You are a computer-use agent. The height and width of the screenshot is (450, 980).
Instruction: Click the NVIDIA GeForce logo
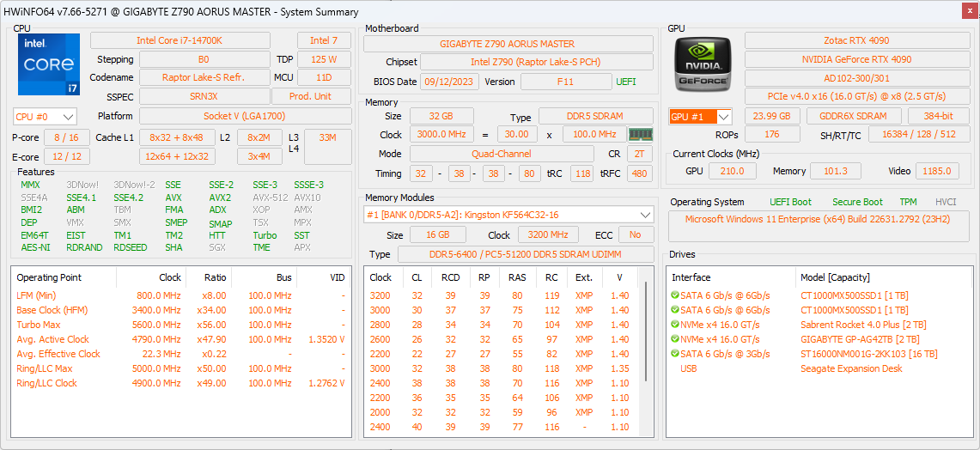pyautogui.click(x=703, y=64)
